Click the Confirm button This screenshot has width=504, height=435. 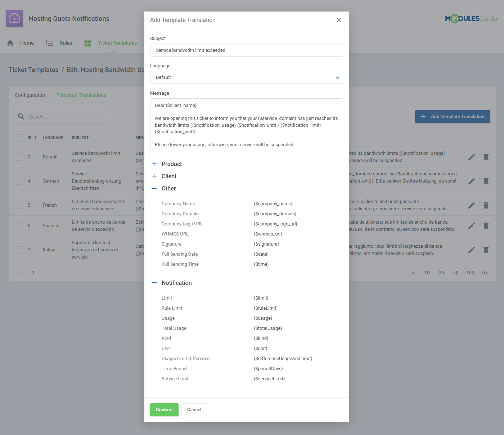click(164, 409)
